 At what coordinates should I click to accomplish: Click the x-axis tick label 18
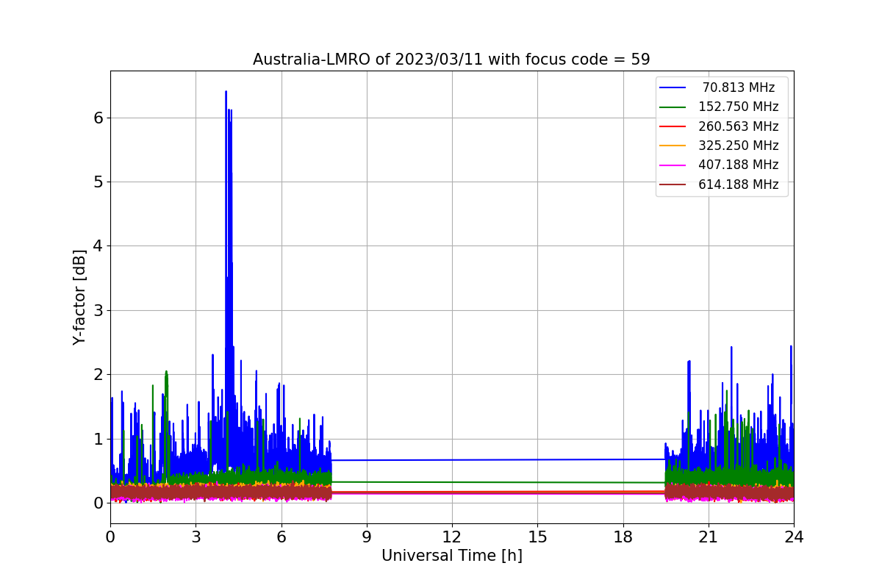[623, 537]
